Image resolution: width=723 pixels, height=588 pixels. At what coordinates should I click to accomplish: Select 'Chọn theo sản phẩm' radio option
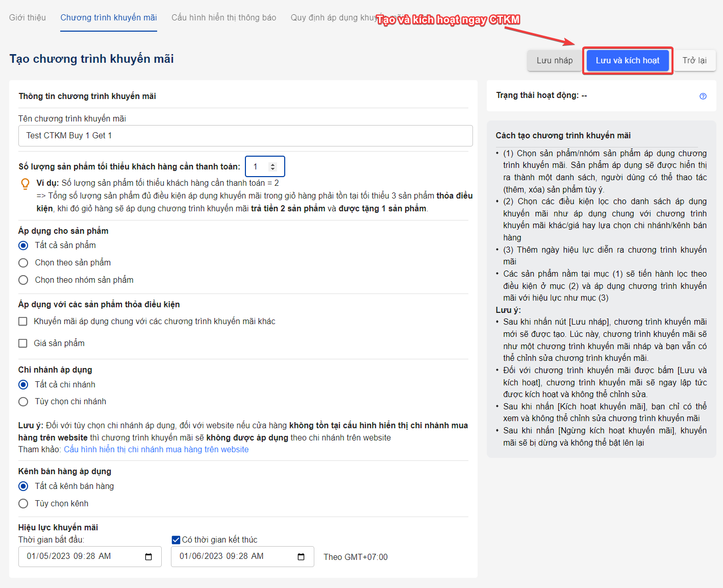(x=23, y=263)
